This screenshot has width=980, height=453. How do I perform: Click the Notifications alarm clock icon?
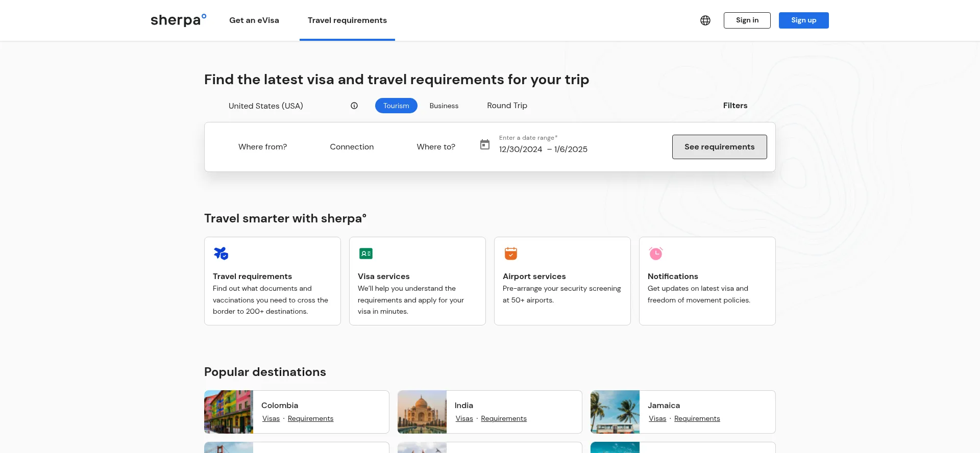click(x=656, y=254)
